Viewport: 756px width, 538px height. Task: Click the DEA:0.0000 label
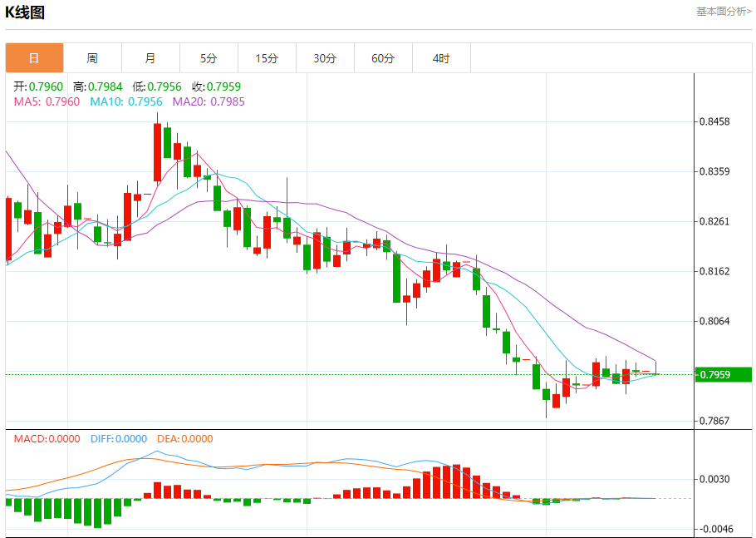(x=185, y=438)
